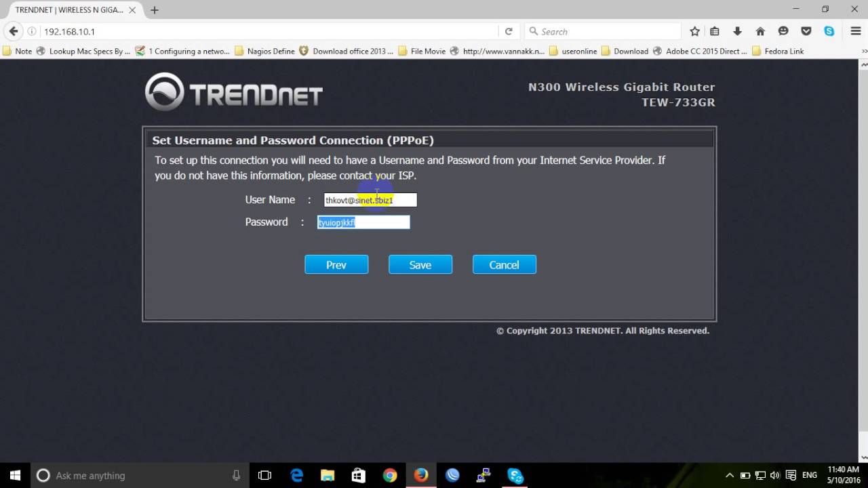
Task: Launch Microsoft Edge from taskbar
Action: click(x=297, y=475)
